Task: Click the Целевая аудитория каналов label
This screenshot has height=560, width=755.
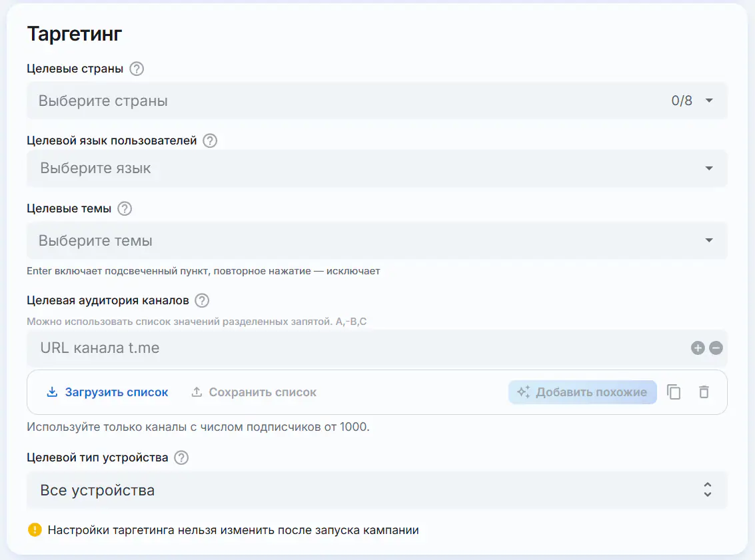Action: tap(108, 301)
